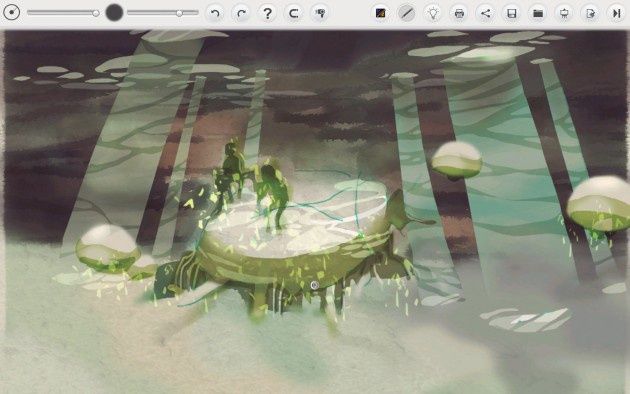Open a file with the folder icon
This screenshot has height=394, width=630.
tap(538, 13)
